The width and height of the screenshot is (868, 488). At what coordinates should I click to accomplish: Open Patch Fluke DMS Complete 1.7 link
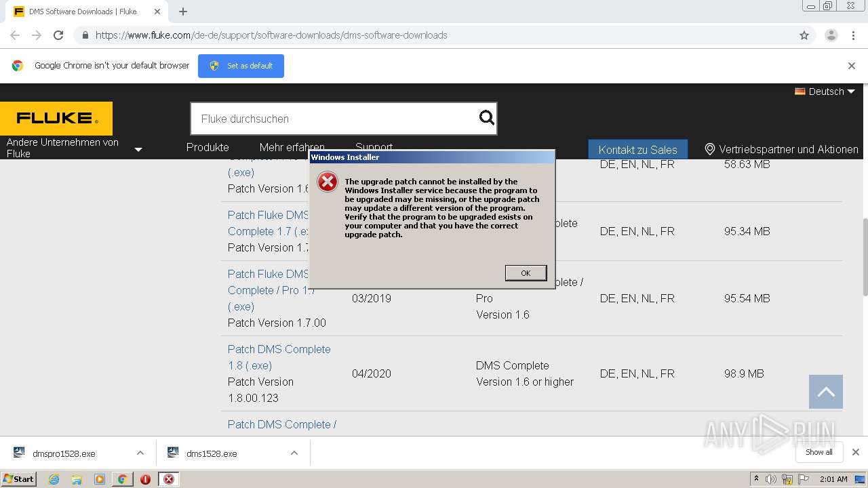click(x=269, y=223)
